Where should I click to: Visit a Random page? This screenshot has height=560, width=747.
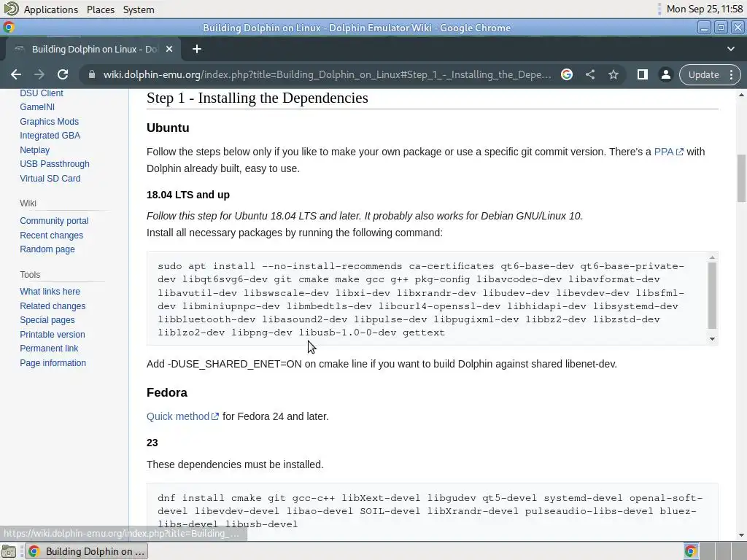point(47,249)
